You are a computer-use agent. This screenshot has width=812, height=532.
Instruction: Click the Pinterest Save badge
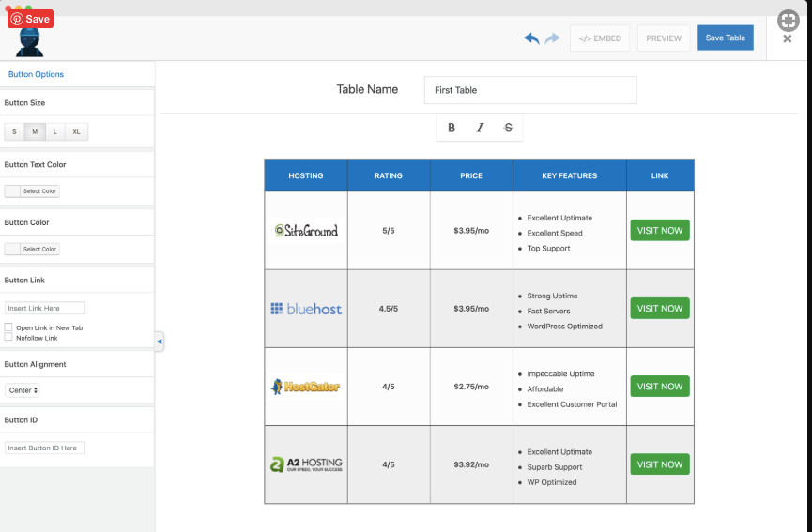click(31, 19)
